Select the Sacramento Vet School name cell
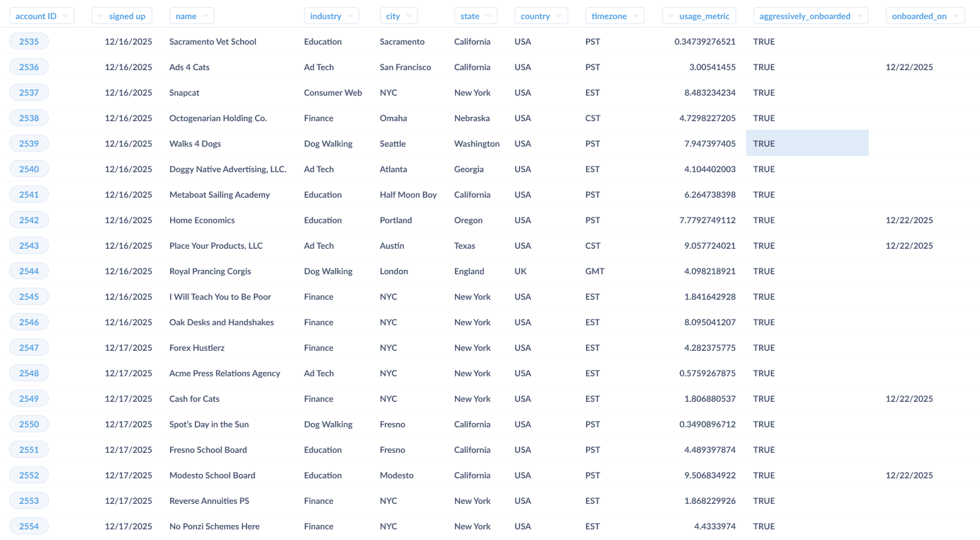The height and width of the screenshot is (540, 980). 213,42
